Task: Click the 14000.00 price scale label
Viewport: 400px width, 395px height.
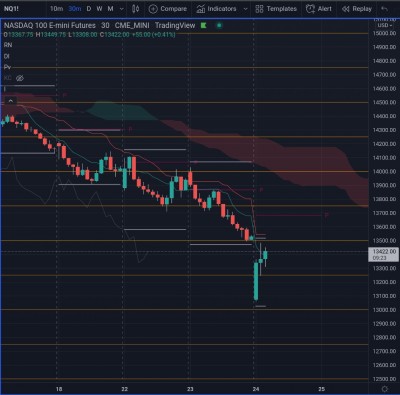Action: tap(384, 171)
